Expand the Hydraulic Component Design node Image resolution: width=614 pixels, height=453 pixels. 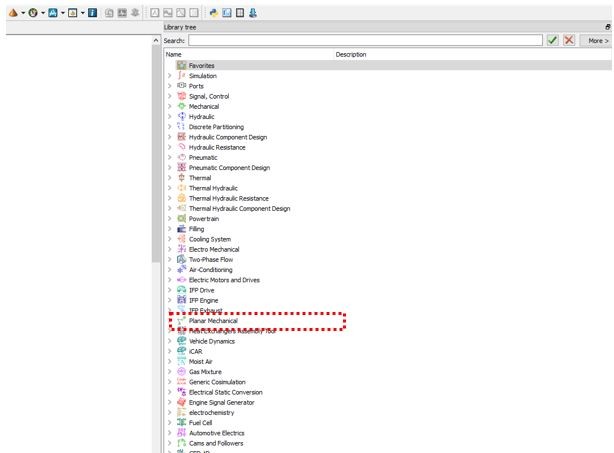[170, 137]
